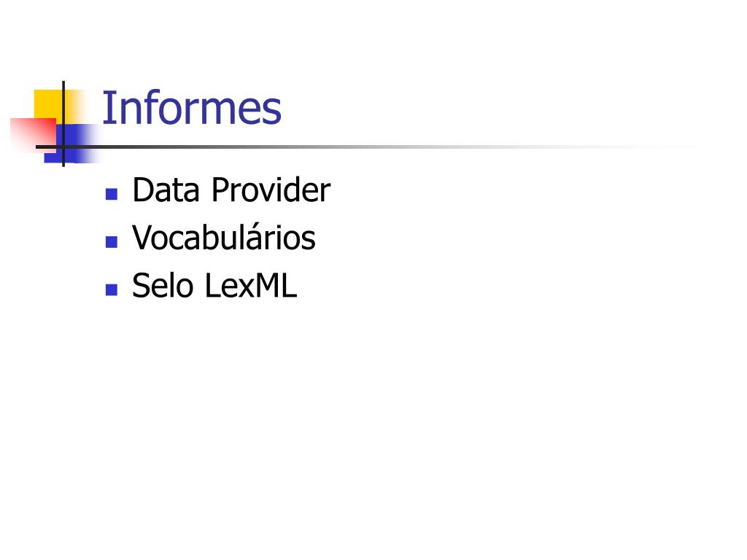The width and height of the screenshot is (747, 560).
Task: Select the "Selo LexML" bullet text
Action: (214, 285)
